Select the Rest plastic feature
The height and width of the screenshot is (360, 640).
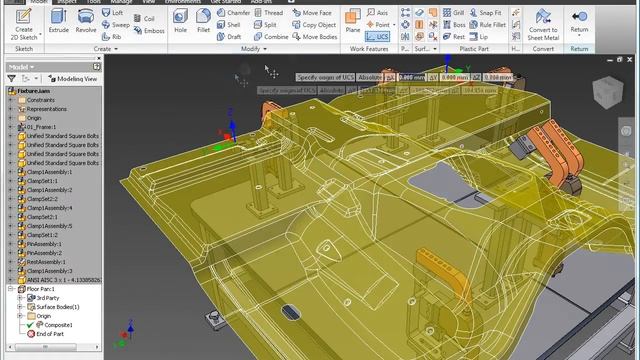pos(454,37)
